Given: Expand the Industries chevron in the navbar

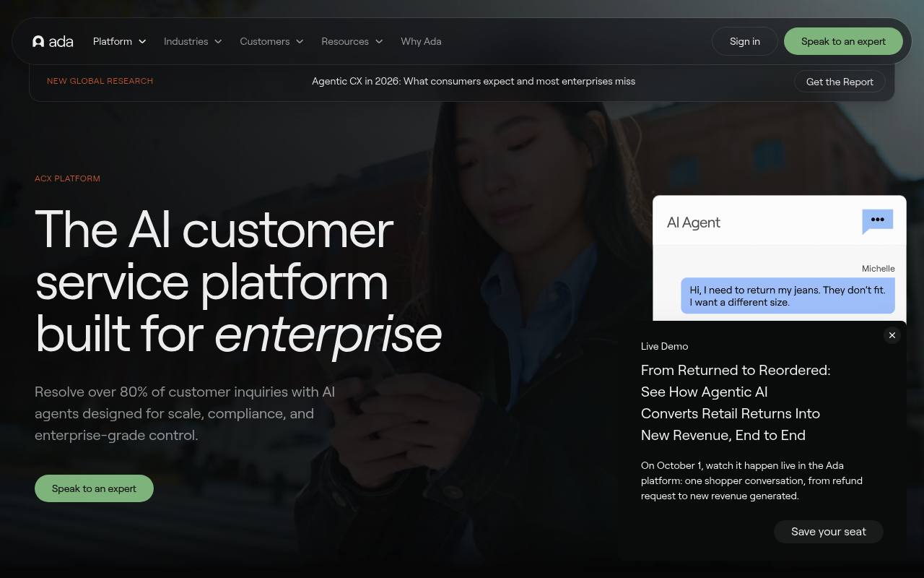Looking at the screenshot, I should (x=218, y=41).
